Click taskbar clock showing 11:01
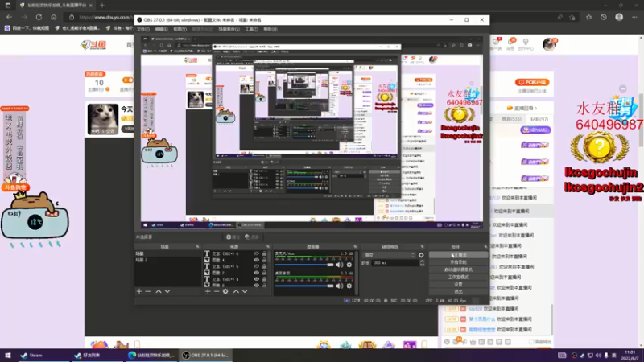The image size is (644, 362). click(x=630, y=356)
